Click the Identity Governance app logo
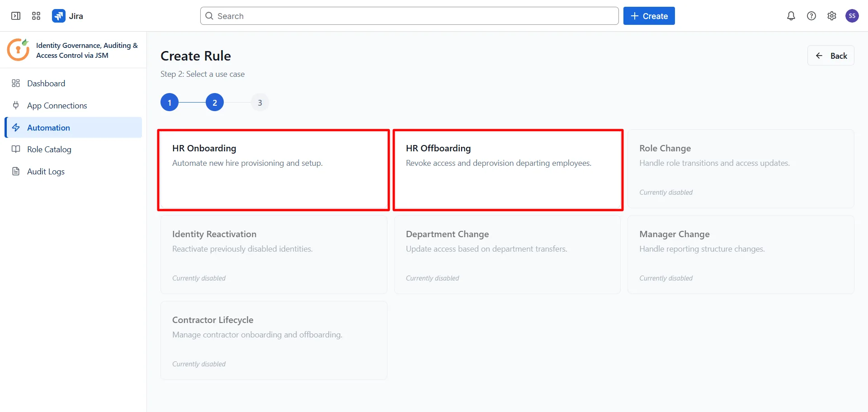Viewport: 868px width, 412px height. click(19, 50)
